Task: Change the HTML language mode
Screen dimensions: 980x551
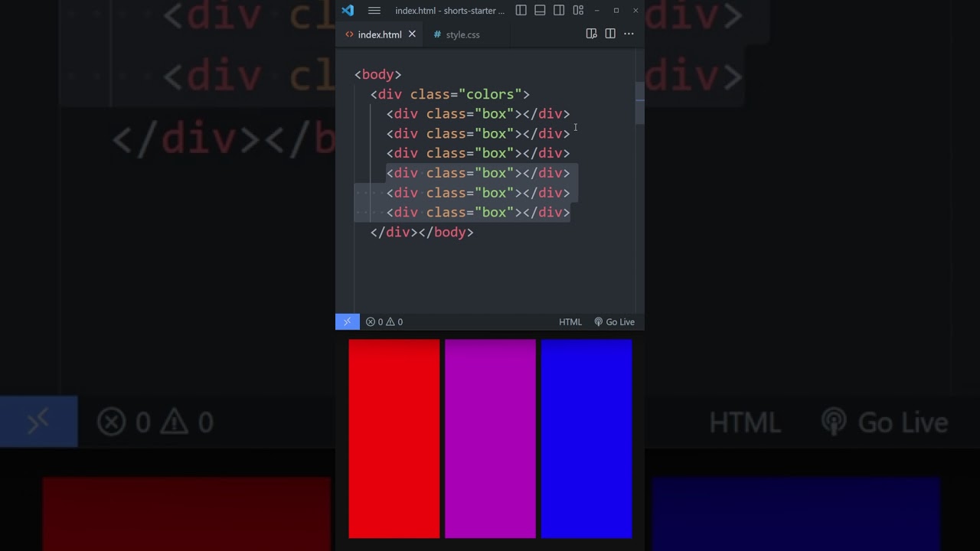Action: coord(570,322)
